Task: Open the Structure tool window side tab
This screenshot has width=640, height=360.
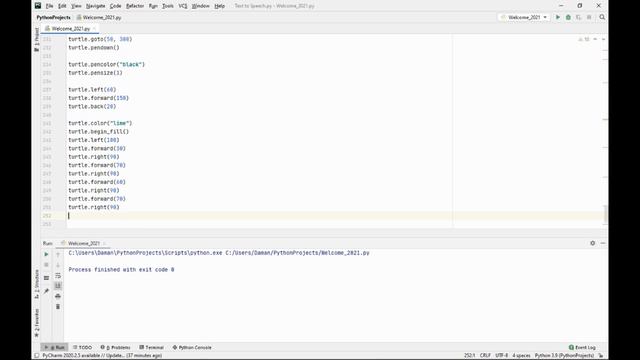Action: (37, 284)
